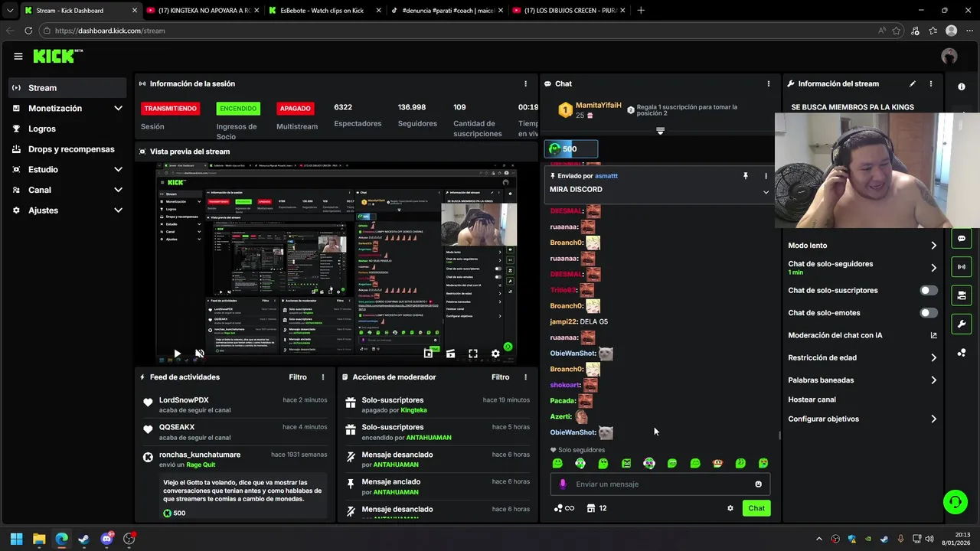This screenshot has width=980, height=551.
Task: Open chat settings gear next to Chat button
Action: (x=730, y=508)
